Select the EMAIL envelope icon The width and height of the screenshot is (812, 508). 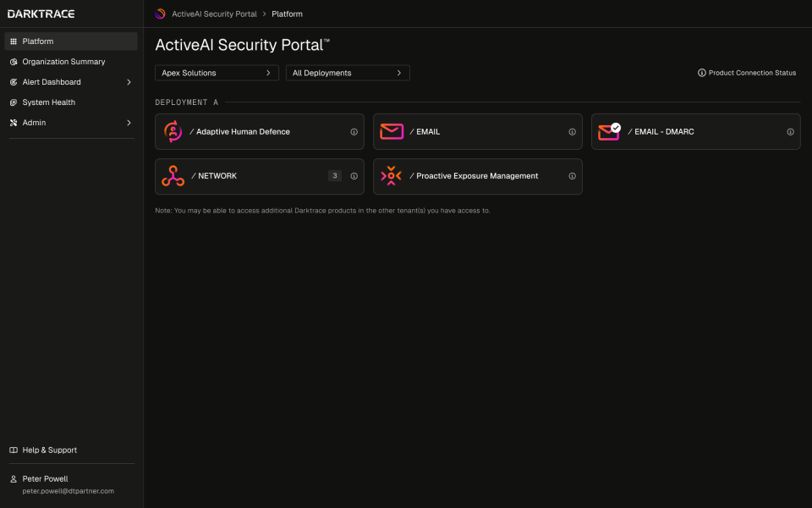(x=391, y=131)
